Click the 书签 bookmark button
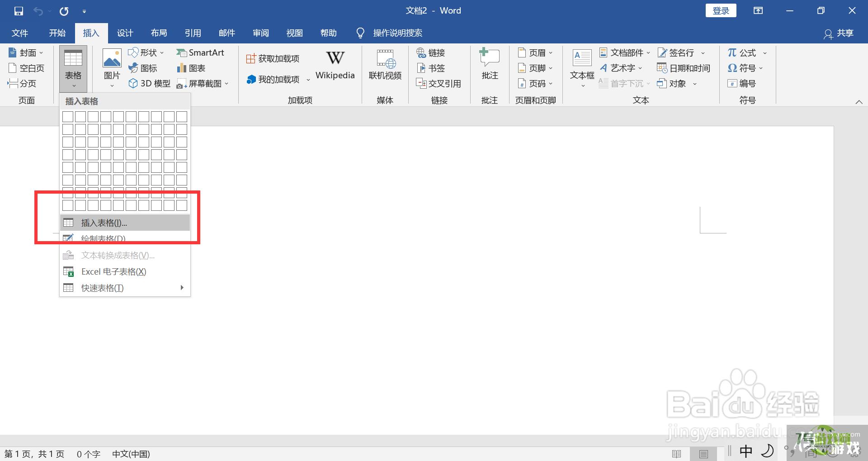 tap(431, 68)
